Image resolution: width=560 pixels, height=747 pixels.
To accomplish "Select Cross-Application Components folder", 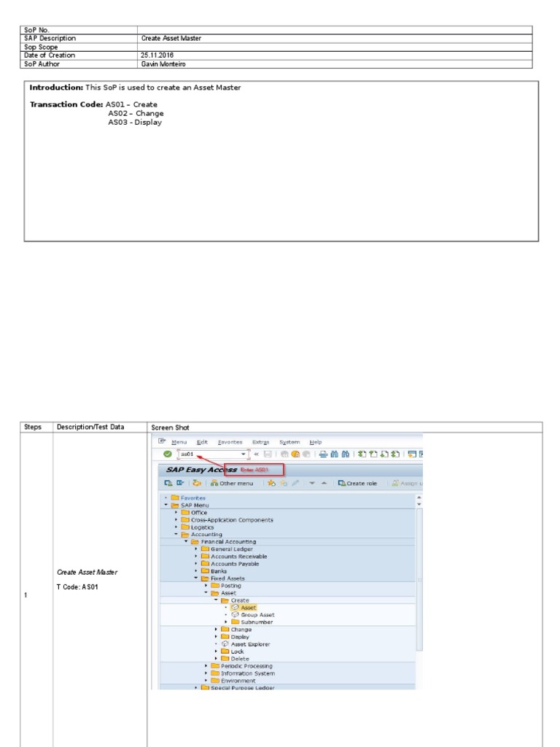I will [227, 519].
